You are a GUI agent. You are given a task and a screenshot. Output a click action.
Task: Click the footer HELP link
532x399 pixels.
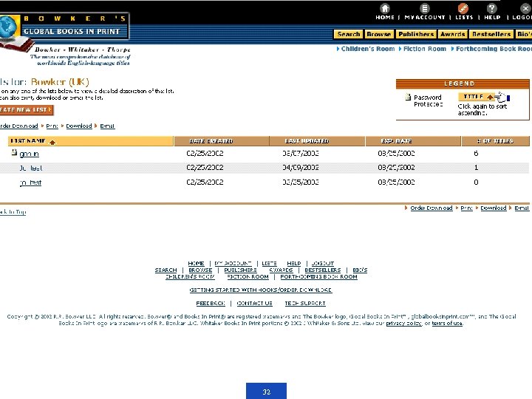[294, 263]
